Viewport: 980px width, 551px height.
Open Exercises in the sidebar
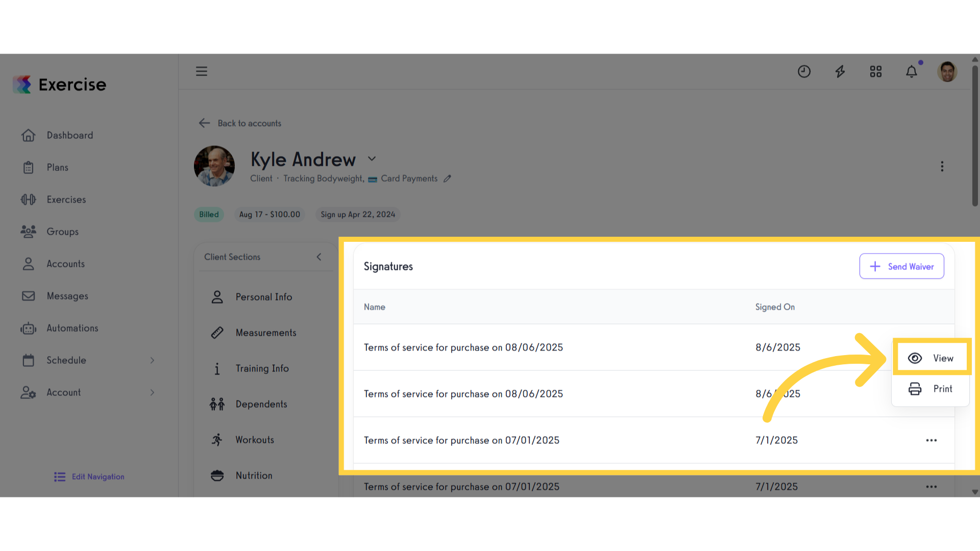66,199
